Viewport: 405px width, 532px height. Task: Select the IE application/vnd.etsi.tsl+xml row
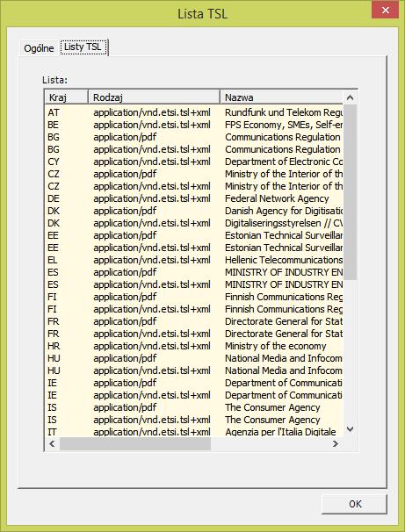click(194, 395)
